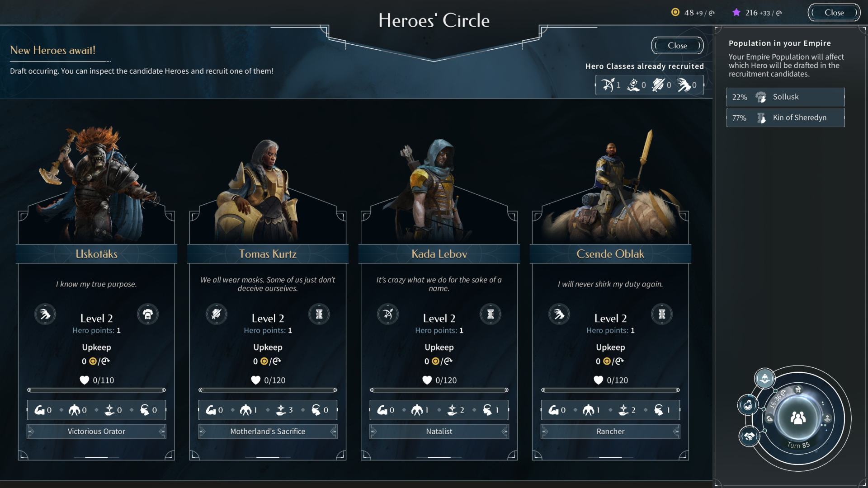868x488 pixels.
Task: Click Tomas Kurtz's health progress bar
Action: point(268,390)
